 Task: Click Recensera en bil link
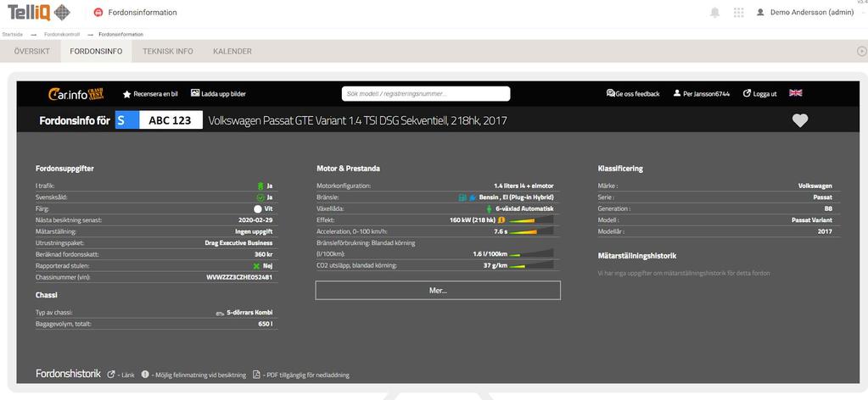[x=155, y=94]
